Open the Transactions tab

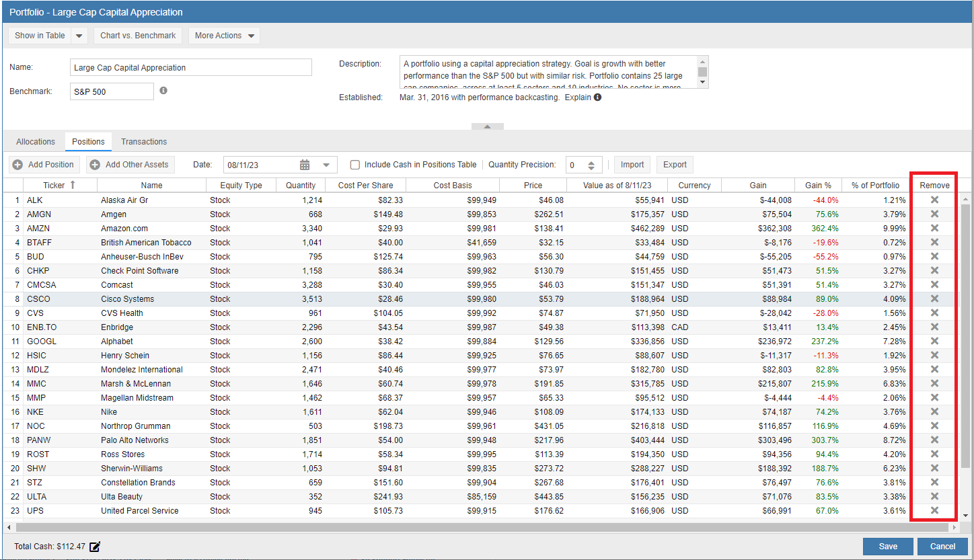tap(144, 142)
